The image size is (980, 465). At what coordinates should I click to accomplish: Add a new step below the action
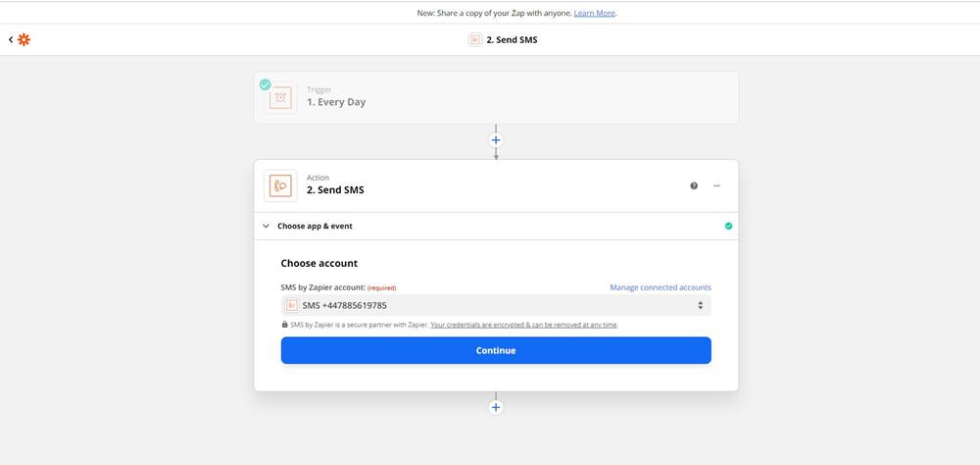coord(496,407)
